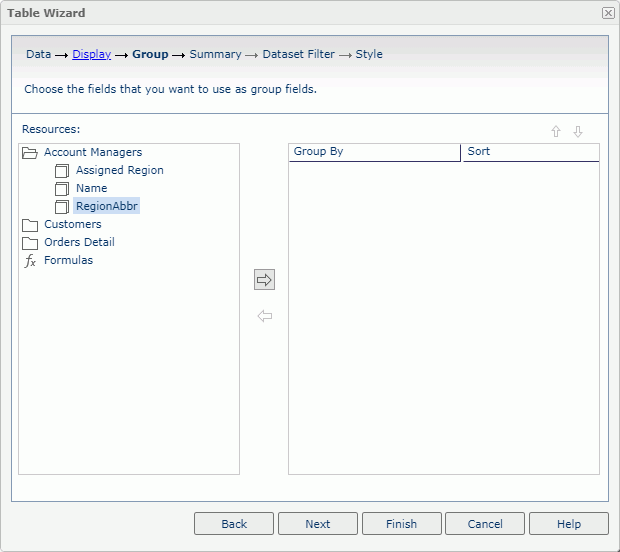The image size is (620, 552).
Task: Click the remove field left arrow
Action: [264, 316]
